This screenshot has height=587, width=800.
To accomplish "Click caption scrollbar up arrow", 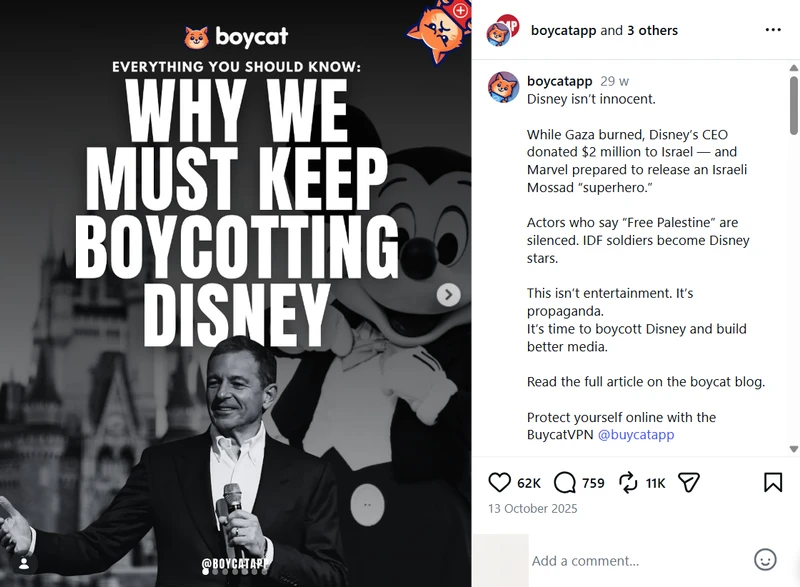I will coord(793,68).
